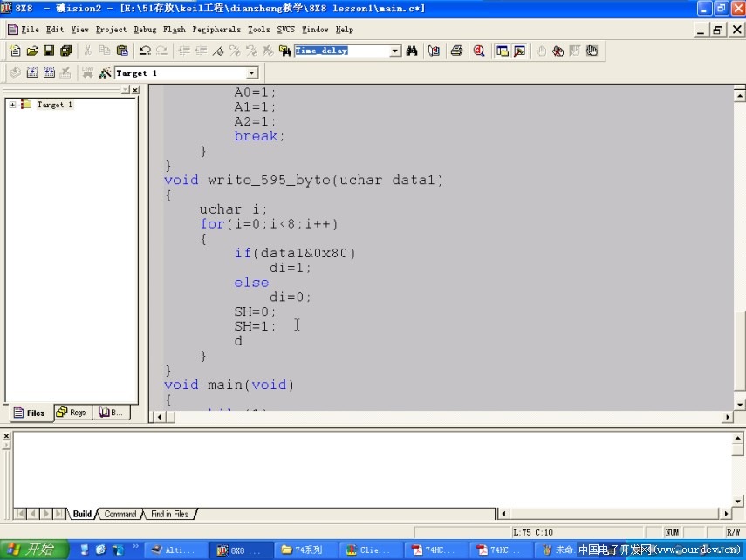Toggle a bookmark on the current line
This screenshot has height=560, width=746.
pos(218,51)
